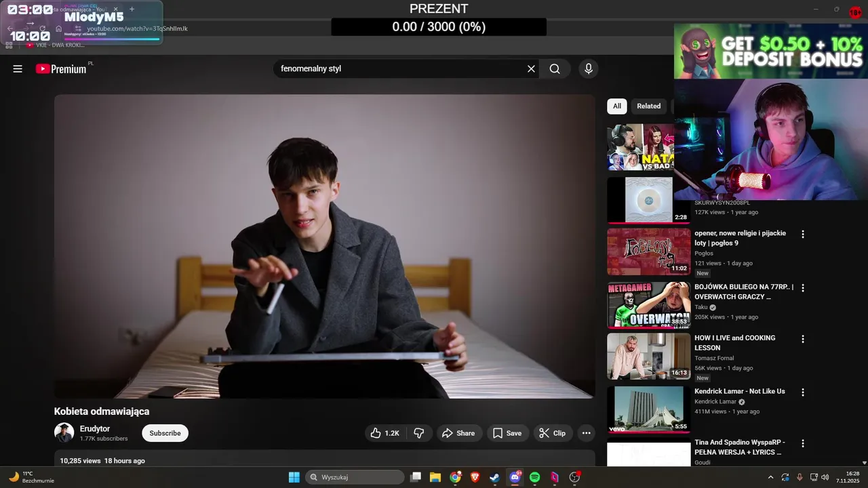Create a Clip from the video
This screenshot has width=868, height=488.
(x=552, y=433)
